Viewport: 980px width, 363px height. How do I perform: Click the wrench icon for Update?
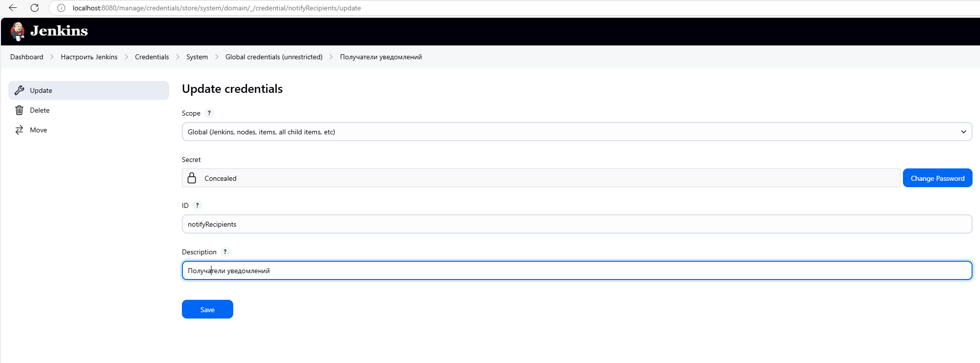tap(19, 90)
